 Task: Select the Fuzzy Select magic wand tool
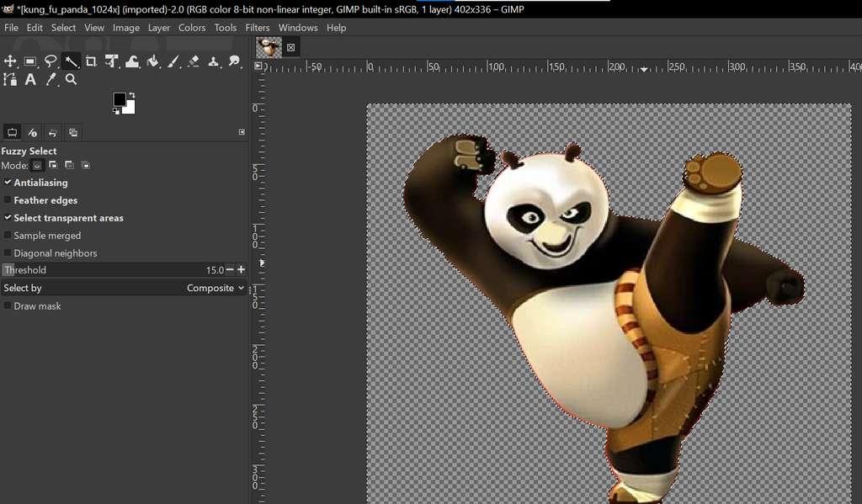click(x=71, y=61)
